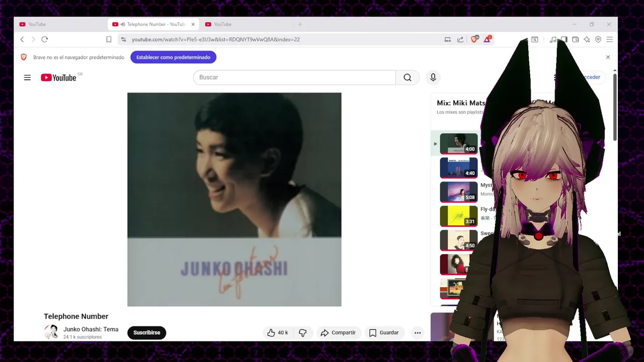Close the Telephone Number tab
Image resolution: width=644 pixels, height=362 pixels.
click(193, 24)
